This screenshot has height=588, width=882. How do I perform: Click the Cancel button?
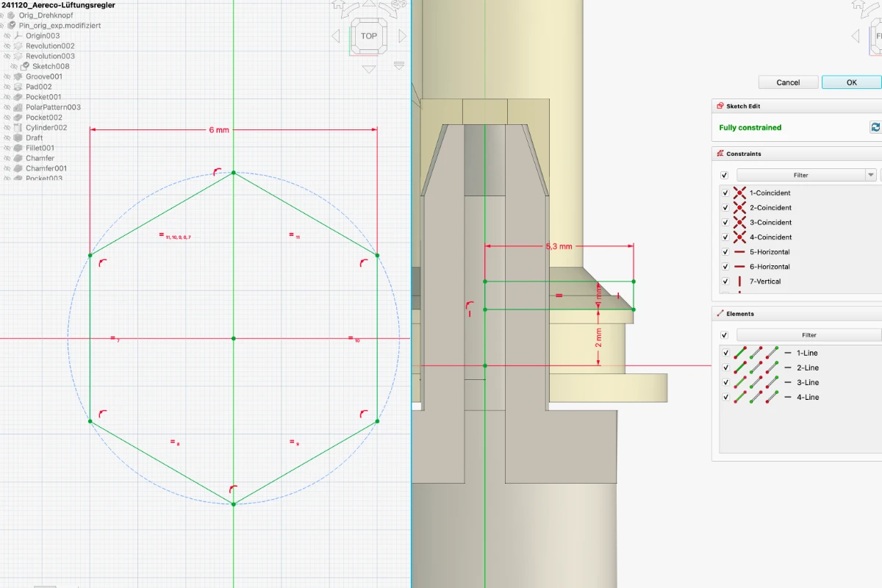[788, 82]
